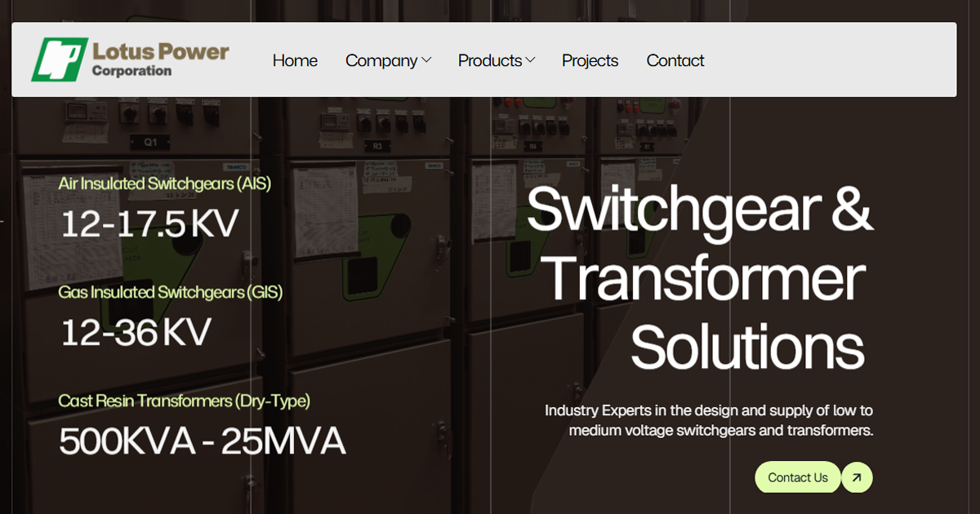This screenshot has height=514, width=980.
Task: Click the 12-36 KV rating text
Action: coord(135,331)
